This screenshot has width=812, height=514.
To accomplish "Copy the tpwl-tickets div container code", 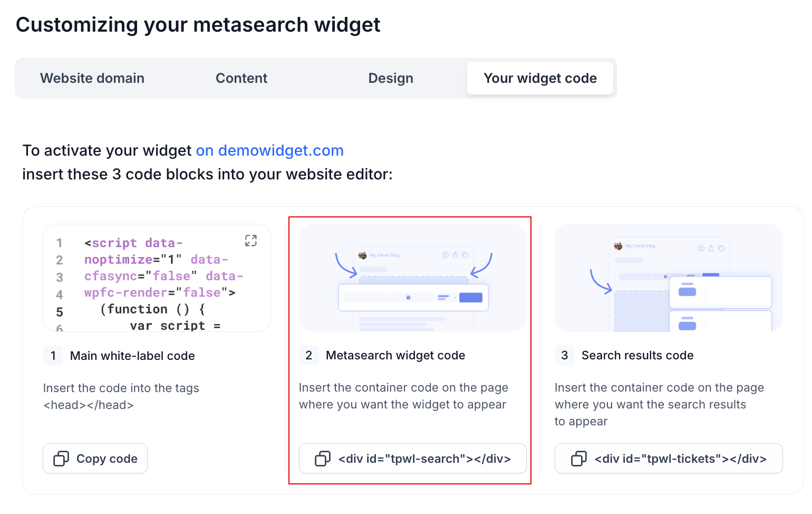I will [669, 459].
